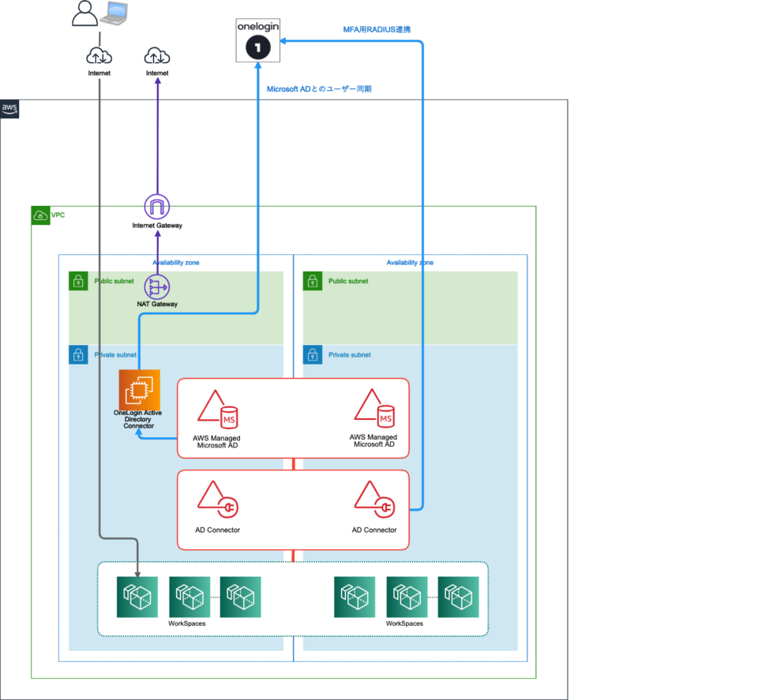
Task: Click the right Private subnet lock icon
Action: (313, 355)
